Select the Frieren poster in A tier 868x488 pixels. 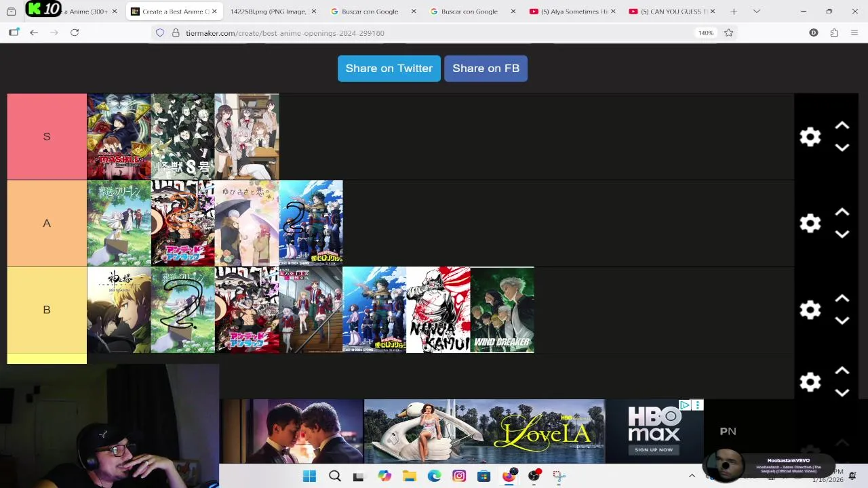point(119,223)
